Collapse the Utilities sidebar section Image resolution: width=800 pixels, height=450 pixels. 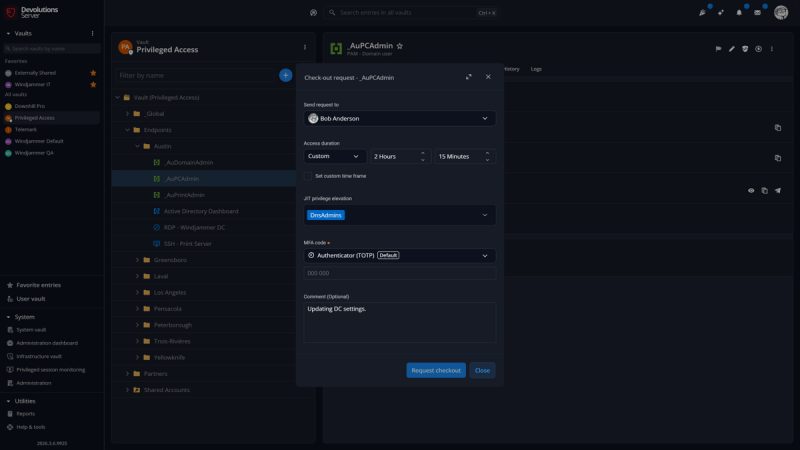pos(8,401)
